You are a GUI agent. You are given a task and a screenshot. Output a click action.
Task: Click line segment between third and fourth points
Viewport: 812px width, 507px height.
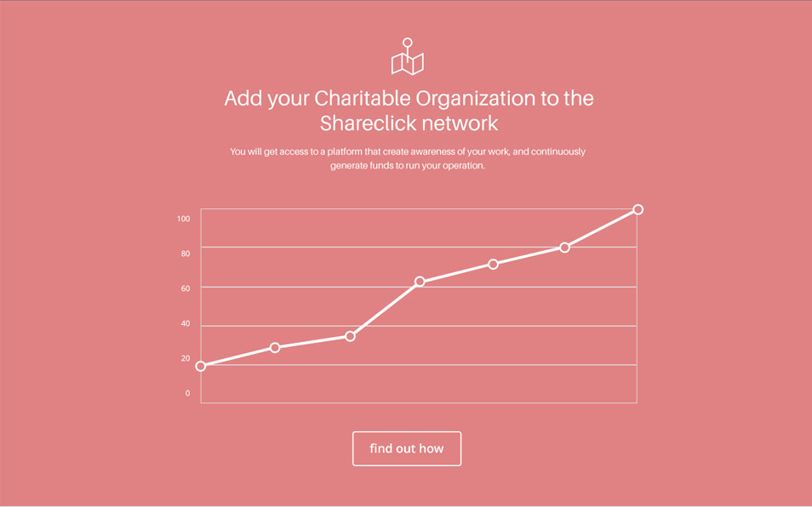[x=385, y=309]
